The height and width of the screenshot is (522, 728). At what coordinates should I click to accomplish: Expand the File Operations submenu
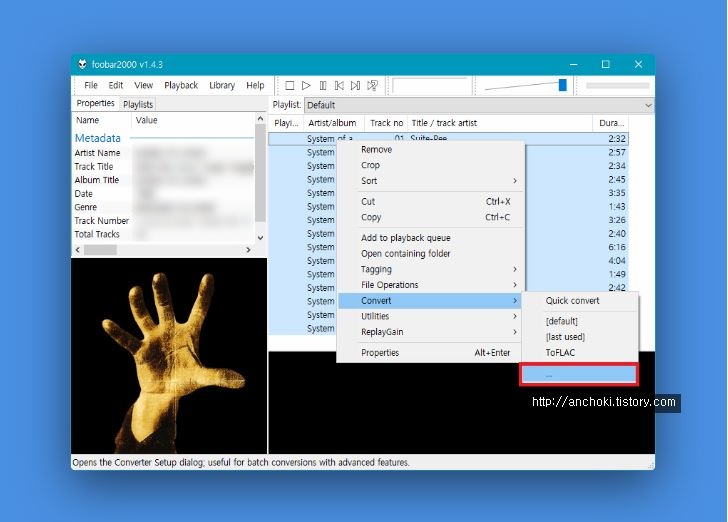(430, 285)
